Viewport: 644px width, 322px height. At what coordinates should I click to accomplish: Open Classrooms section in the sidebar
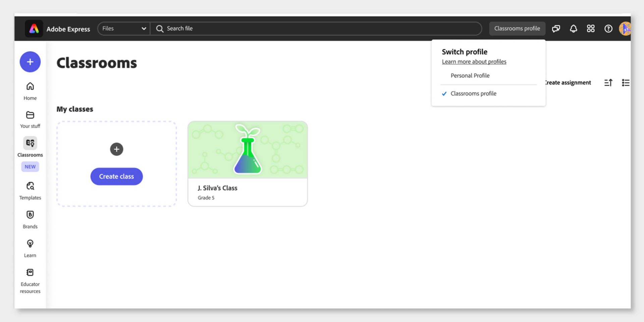pyautogui.click(x=30, y=147)
